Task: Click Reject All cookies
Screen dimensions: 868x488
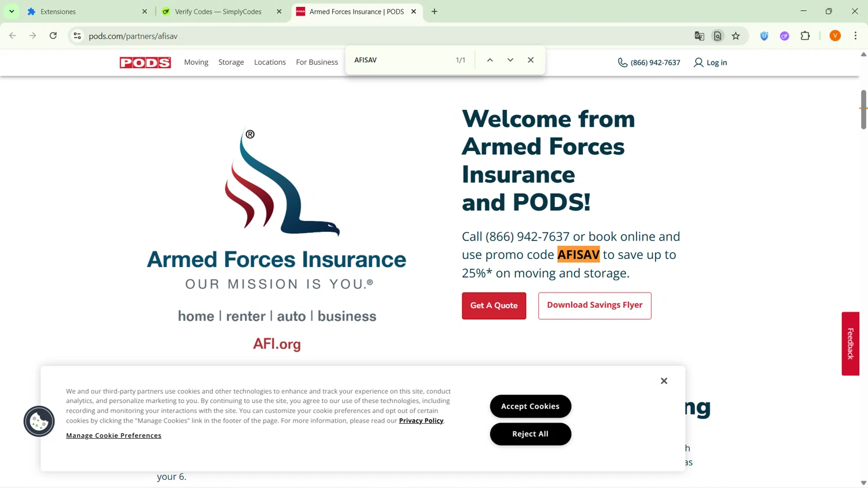Action: pos(530,434)
